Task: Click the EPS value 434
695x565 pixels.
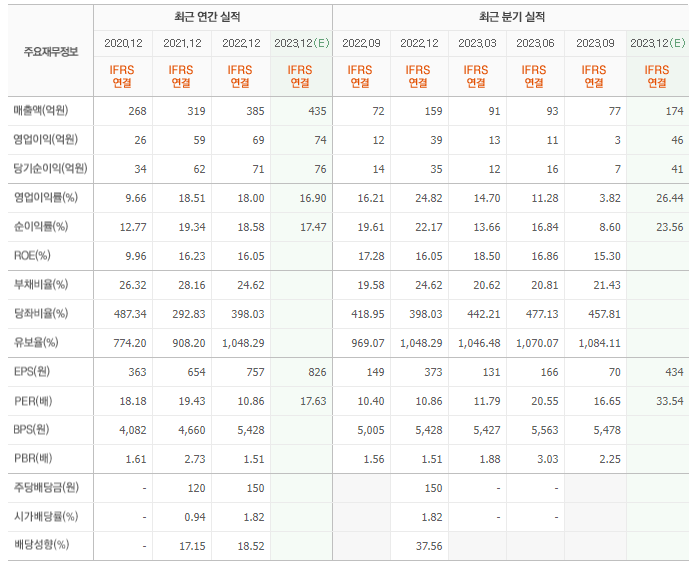Action: pyautogui.click(x=675, y=372)
